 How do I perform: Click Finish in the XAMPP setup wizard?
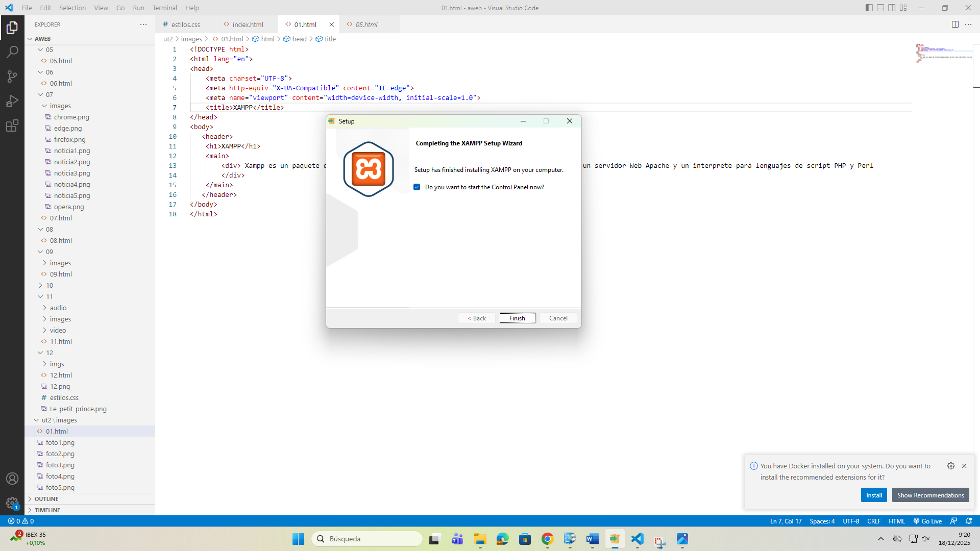(517, 318)
